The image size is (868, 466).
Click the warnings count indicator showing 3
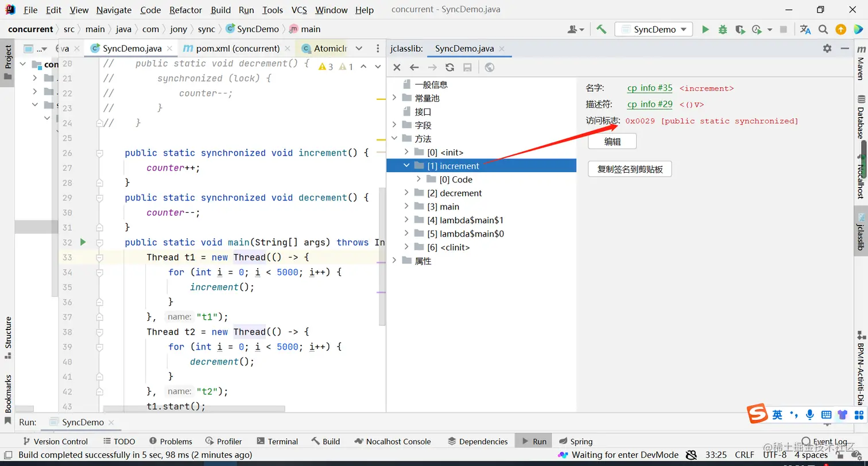(325, 67)
